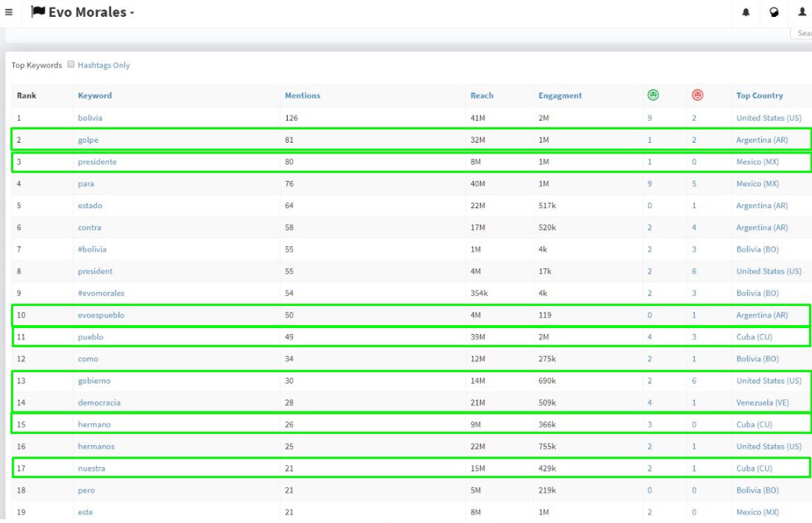The image size is (812, 523).
Task: Open notifications bell
Action: click(x=746, y=12)
